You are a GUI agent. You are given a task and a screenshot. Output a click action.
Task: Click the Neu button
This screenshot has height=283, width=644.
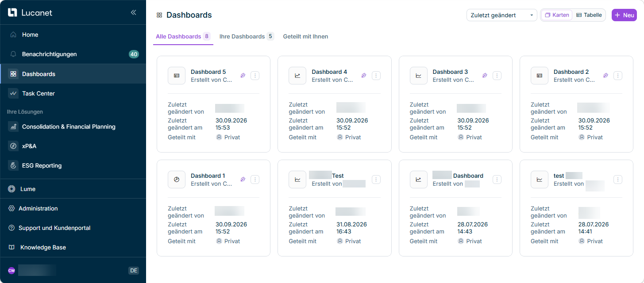pos(624,15)
